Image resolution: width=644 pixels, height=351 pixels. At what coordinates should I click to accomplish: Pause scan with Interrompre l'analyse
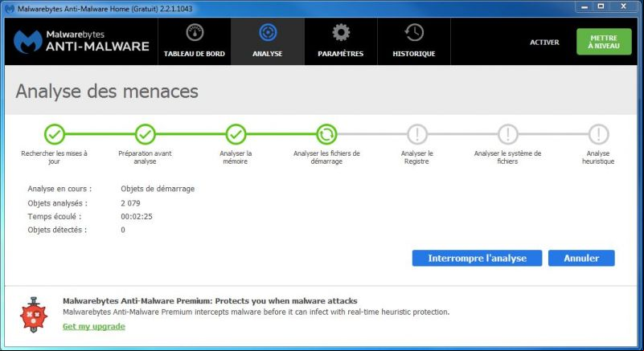(478, 258)
